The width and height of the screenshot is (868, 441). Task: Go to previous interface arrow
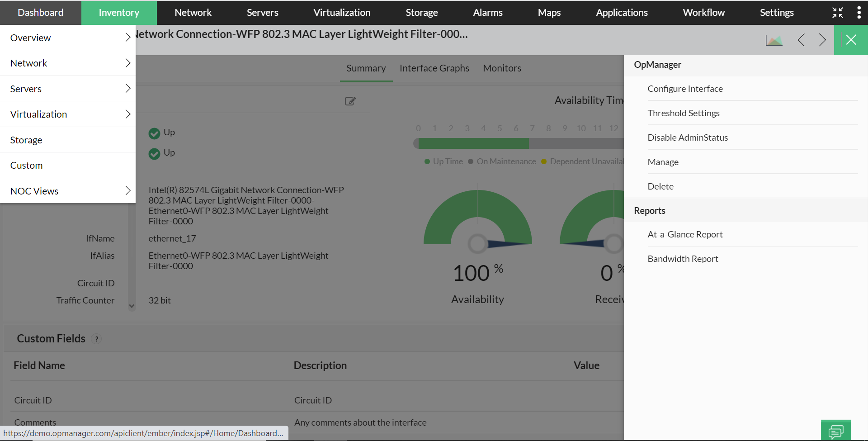(801, 40)
